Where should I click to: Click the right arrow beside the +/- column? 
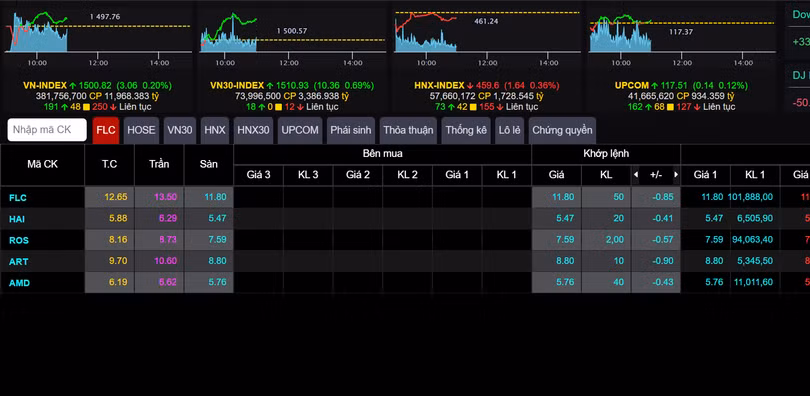pos(676,175)
